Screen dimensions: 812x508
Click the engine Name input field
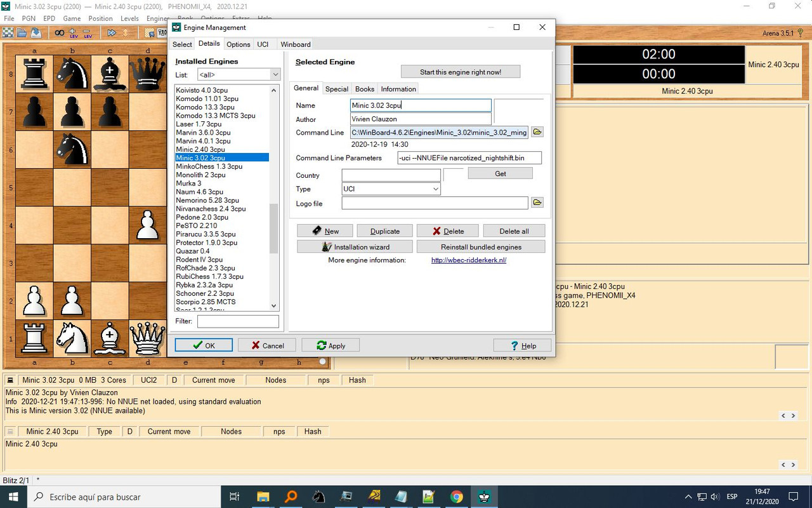pos(421,105)
